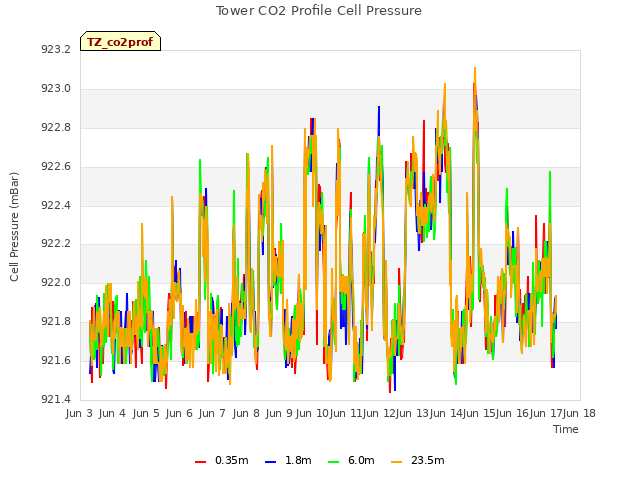Click the Jun 5 x-axis tick label
Viewport: 640px width, 480px height.
click(x=146, y=413)
